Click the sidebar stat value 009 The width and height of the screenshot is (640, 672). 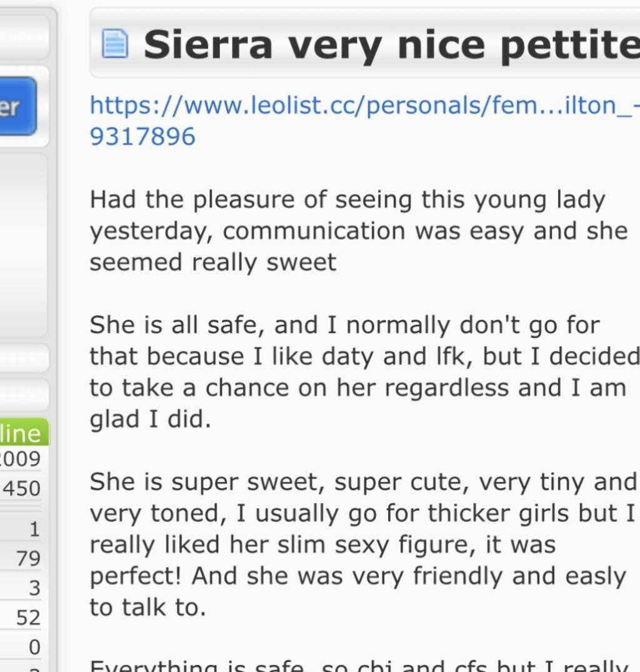(22, 459)
